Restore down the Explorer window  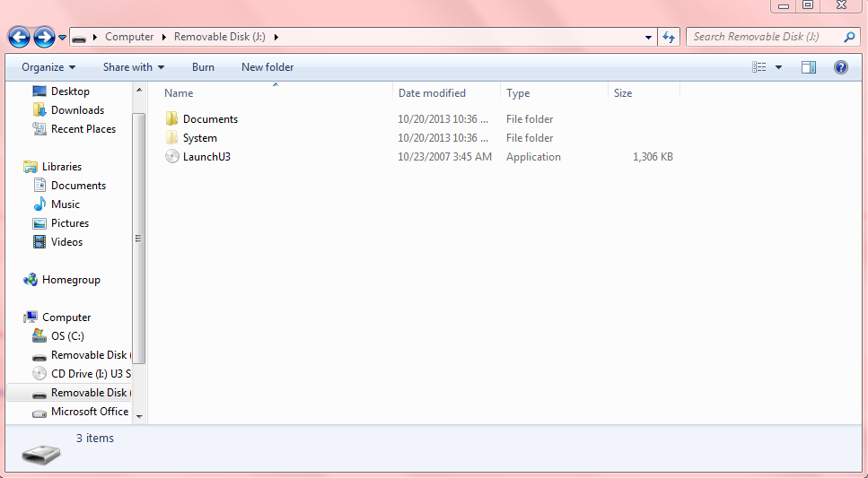point(808,5)
